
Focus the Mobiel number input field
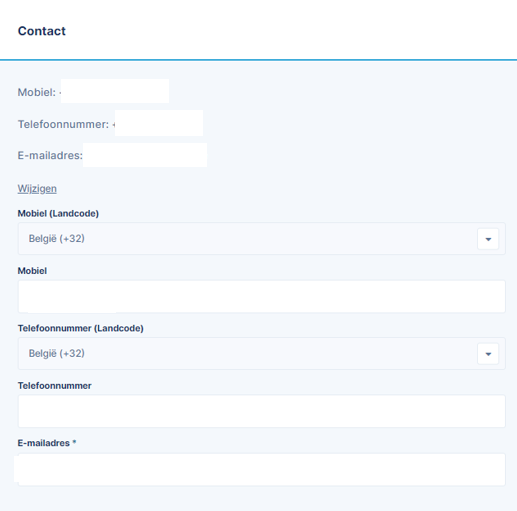click(262, 296)
